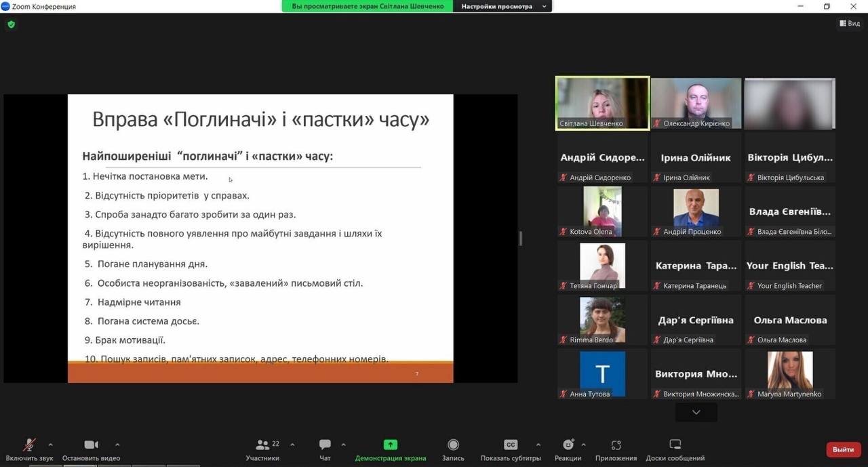Click the green Демонстрация экрана icon
This screenshot has height=467, width=868.
[x=390, y=445]
